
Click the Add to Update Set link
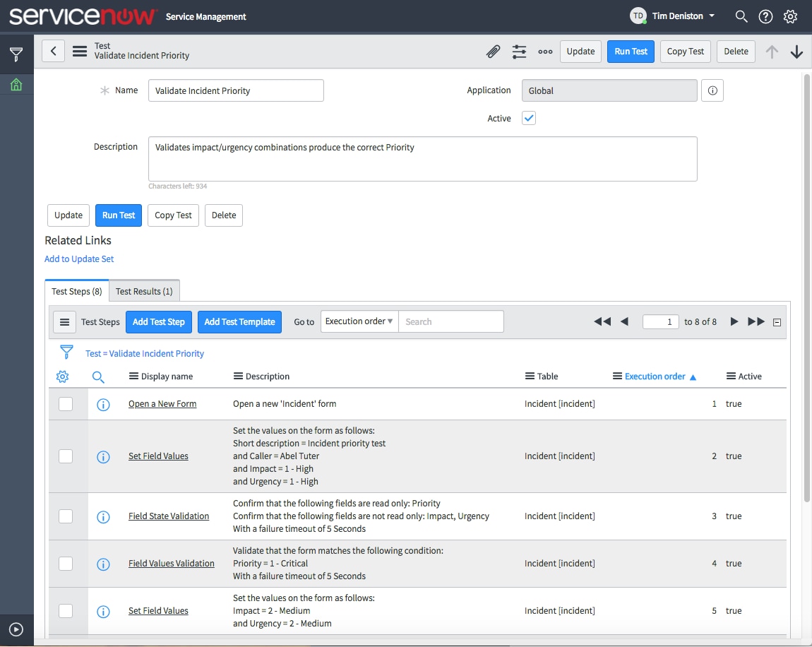point(78,259)
